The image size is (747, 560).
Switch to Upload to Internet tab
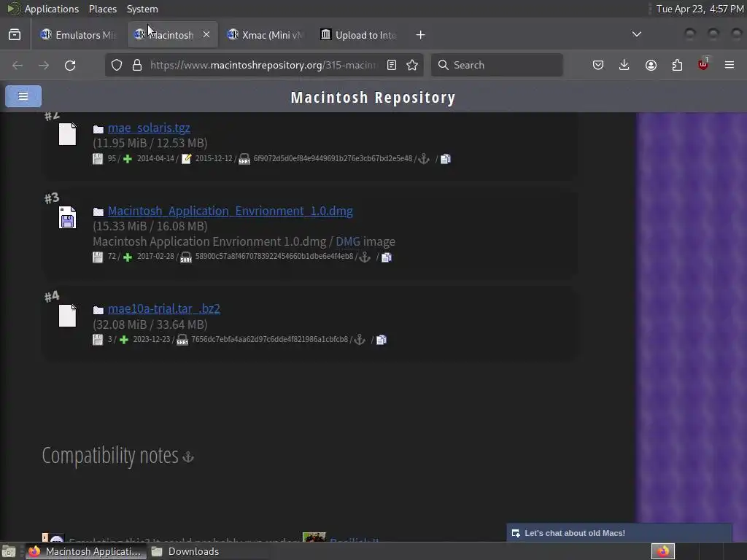pos(358,35)
